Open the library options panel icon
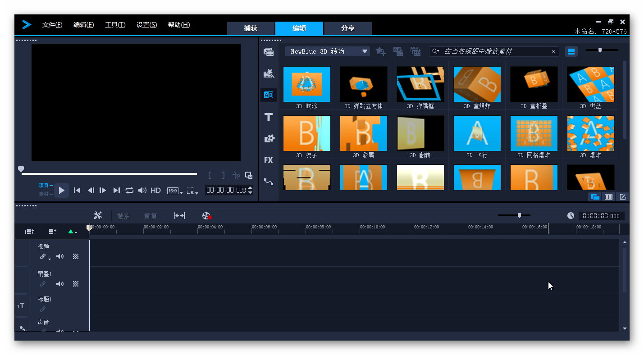The image size is (644, 355). pyautogui.click(x=595, y=197)
